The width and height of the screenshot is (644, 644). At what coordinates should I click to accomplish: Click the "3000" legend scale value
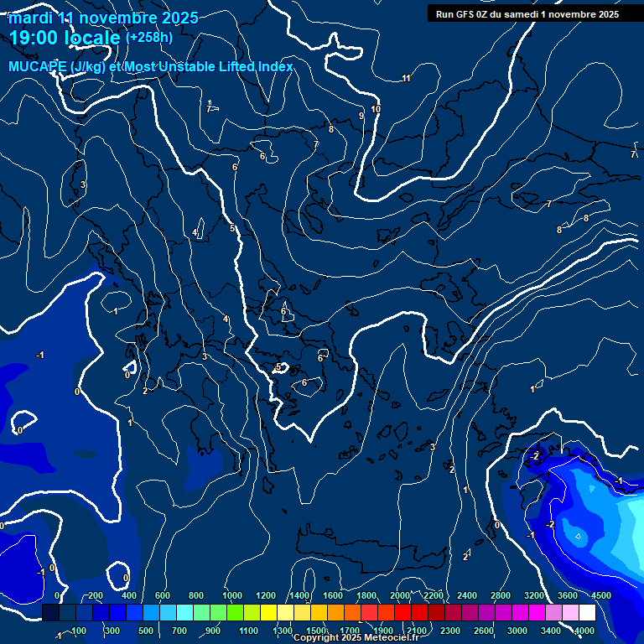tap(517, 631)
